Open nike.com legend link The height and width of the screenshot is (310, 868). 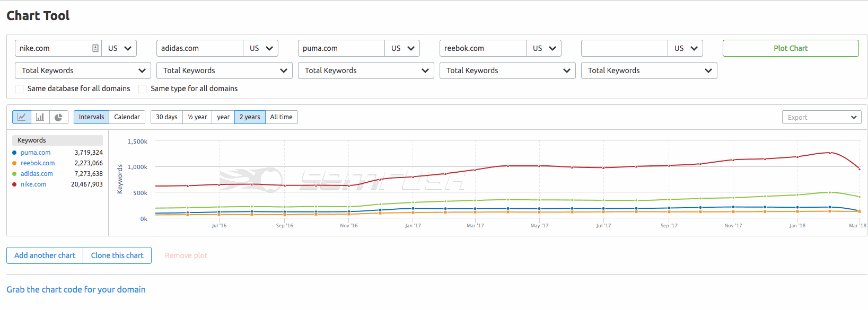(33, 184)
